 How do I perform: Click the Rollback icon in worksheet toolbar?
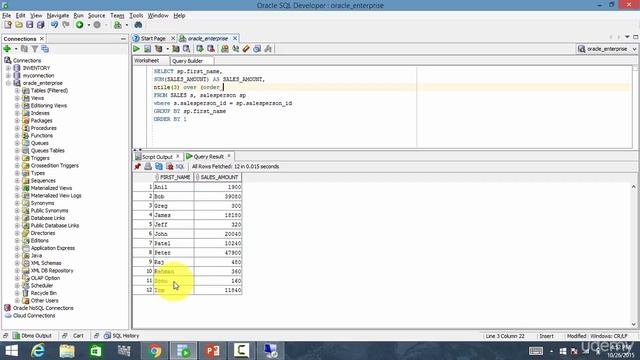pos(211,49)
